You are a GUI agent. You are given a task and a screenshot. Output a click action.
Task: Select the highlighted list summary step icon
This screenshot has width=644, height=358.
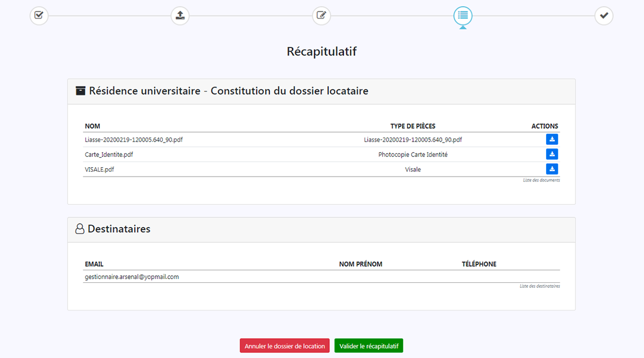click(x=462, y=16)
